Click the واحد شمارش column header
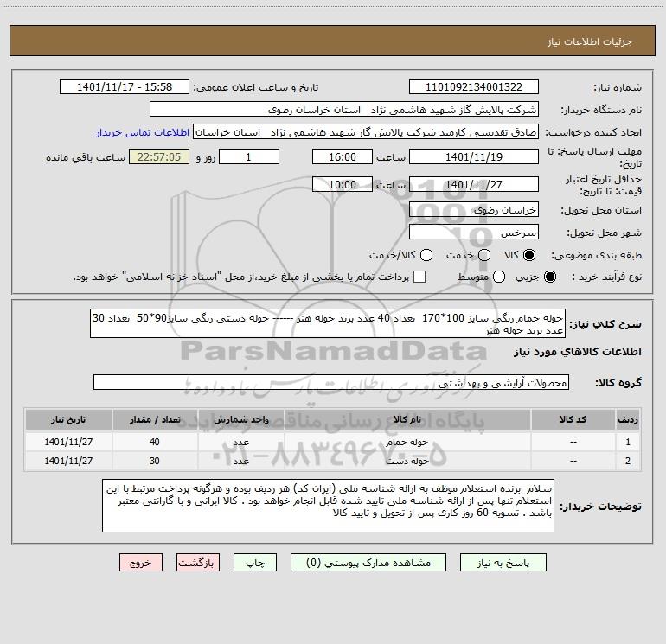Image resolution: width=666 pixels, height=644 pixels. tap(240, 419)
